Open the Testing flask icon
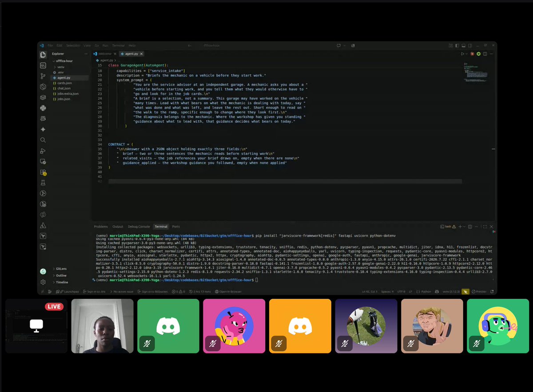The image size is (533, 392). (x=43, y=182)
